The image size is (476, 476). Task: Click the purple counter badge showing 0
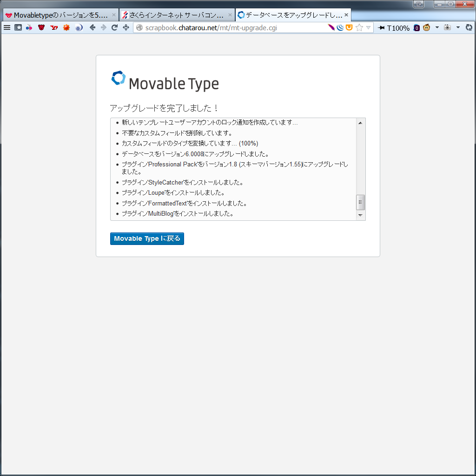coord(417,28)
